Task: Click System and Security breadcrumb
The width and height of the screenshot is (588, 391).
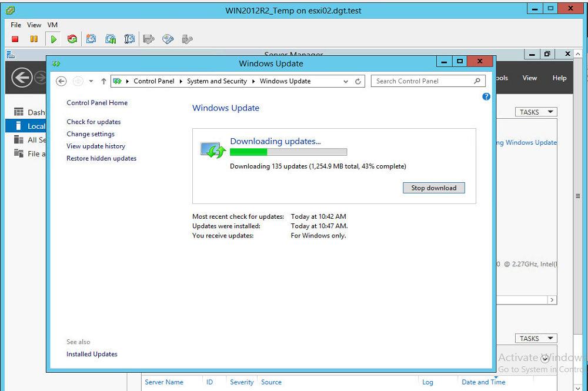Action: pyautogui.click(x=217, y=81)
